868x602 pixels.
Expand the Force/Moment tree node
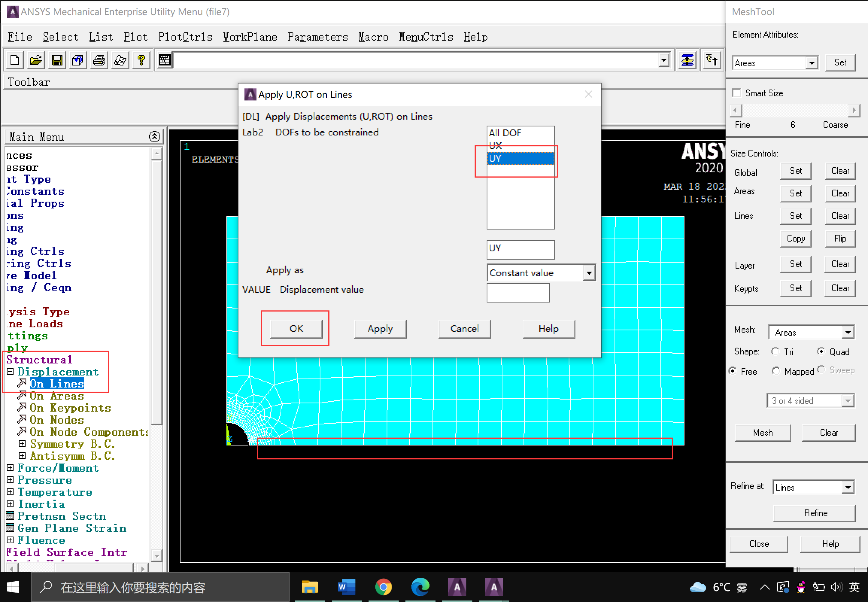(x=10, y=468)
